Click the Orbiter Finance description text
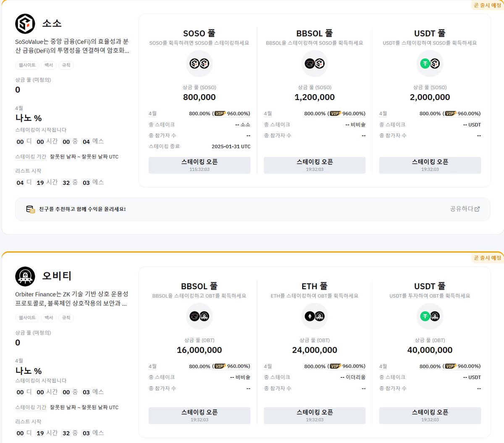Screen dimensions: 504x443 72,298
